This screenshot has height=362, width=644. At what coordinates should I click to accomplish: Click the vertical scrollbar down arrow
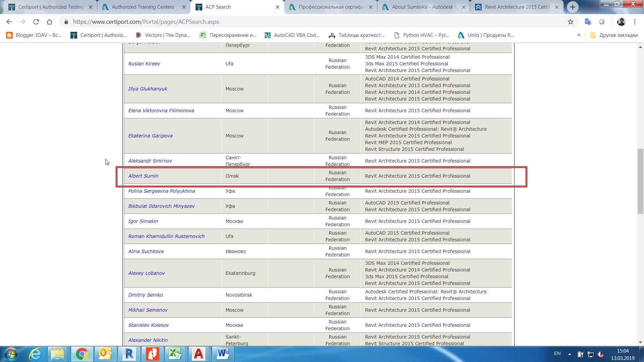tap(641, 342)
